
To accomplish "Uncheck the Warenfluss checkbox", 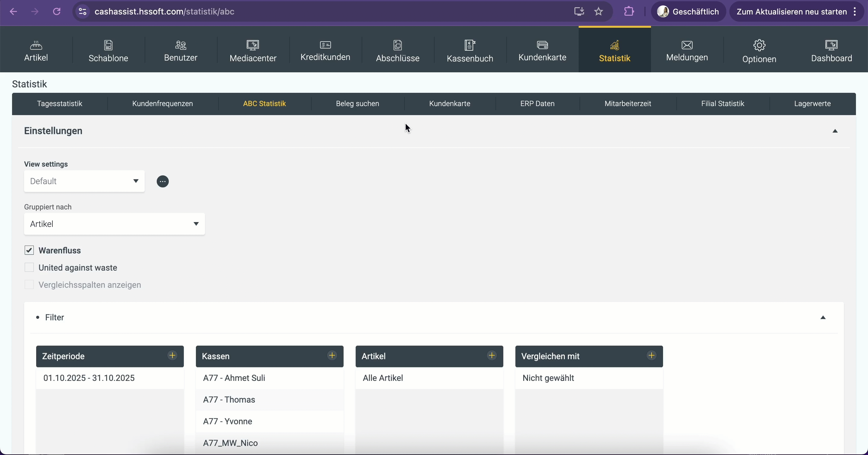I will tap(29, 250).
